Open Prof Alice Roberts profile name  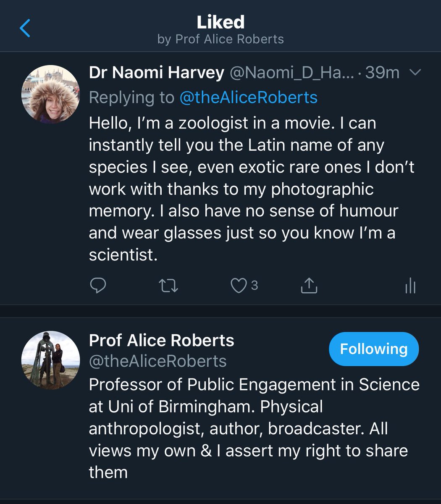point(162,340)
